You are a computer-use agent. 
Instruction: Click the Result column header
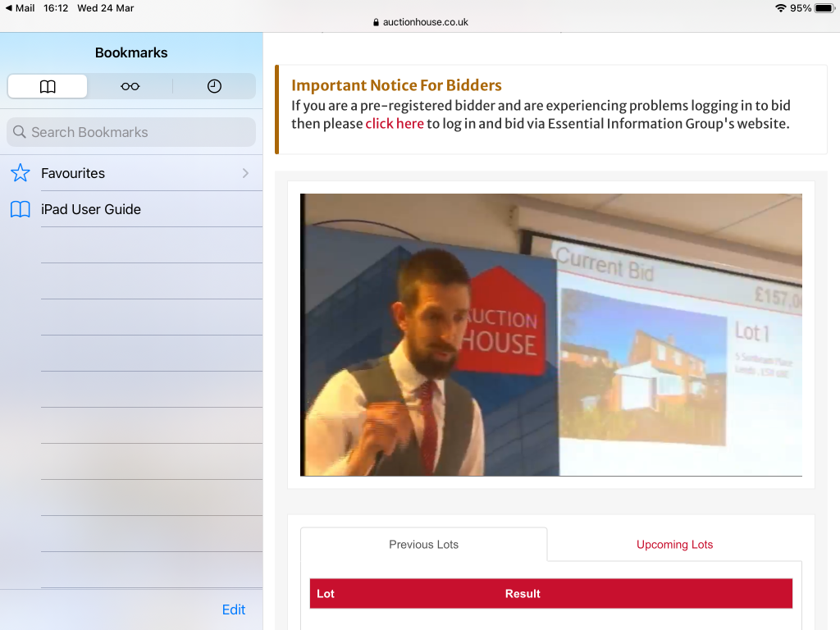click(523, 594)
